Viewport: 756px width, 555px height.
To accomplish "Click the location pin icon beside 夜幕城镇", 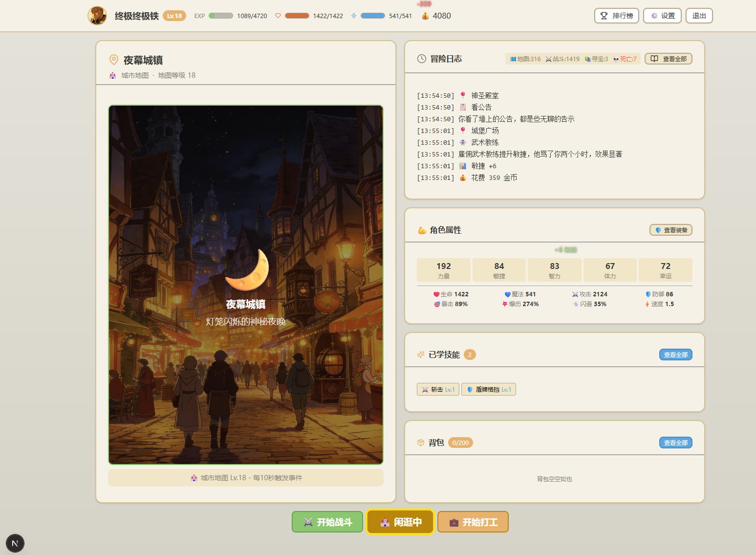I will (114, 60).
